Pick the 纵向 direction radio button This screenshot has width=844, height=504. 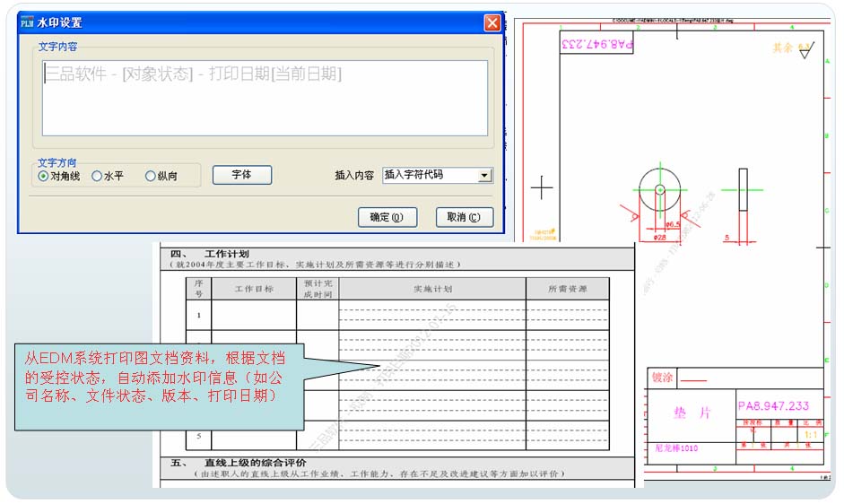click(151, 177)
